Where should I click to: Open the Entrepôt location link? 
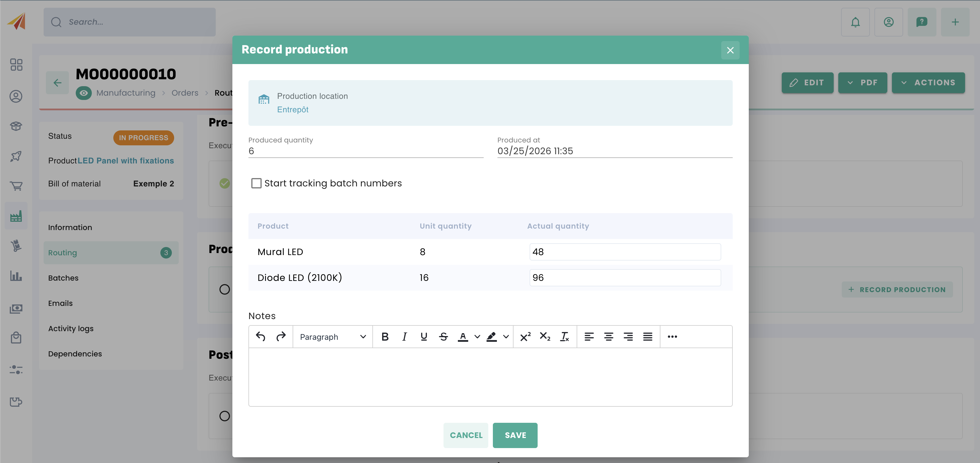(292, 110)
